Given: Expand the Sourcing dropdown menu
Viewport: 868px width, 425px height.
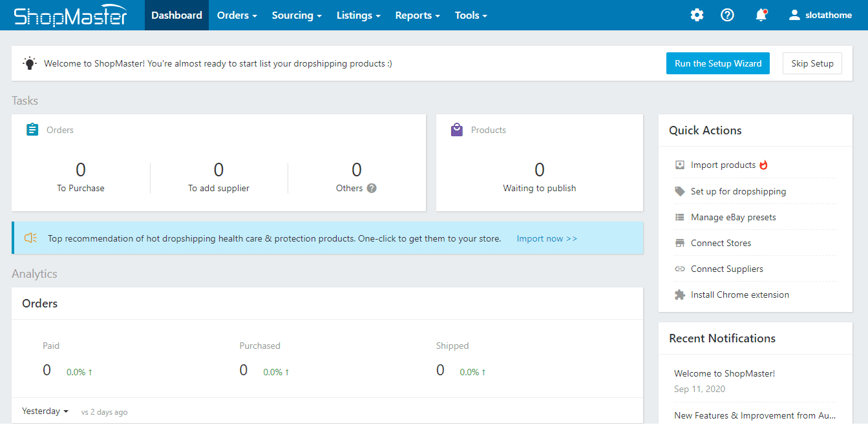Looking at the screenshot, I should (297, 16).
